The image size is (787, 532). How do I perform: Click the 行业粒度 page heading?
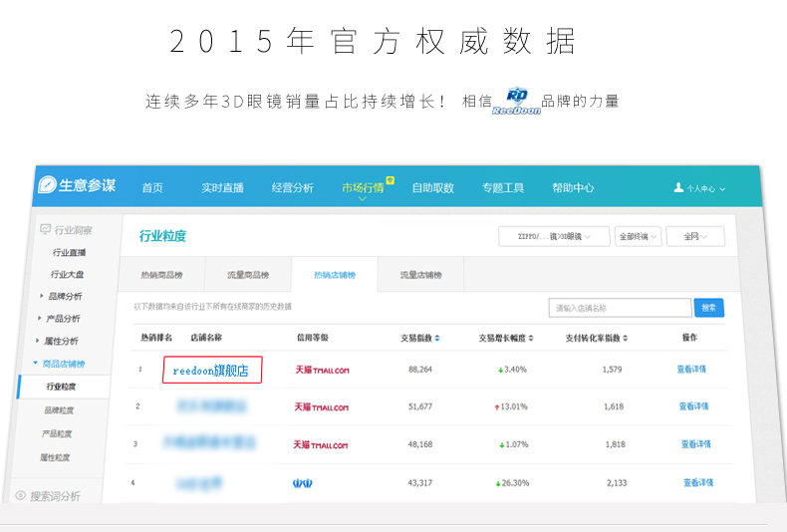(x=162, y=236)
